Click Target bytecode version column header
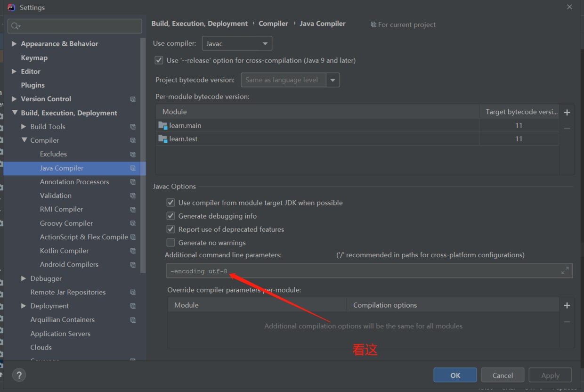 [519, 112]
